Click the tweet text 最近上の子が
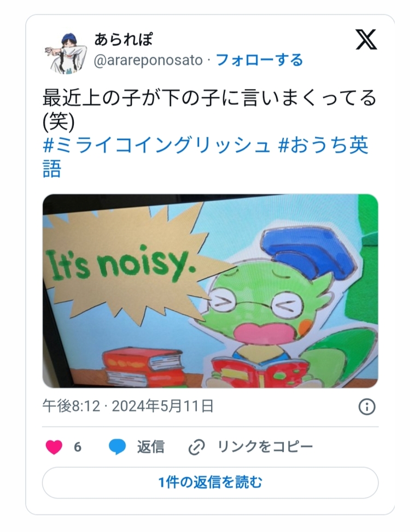The image size is (420, 532). (102, 98)
